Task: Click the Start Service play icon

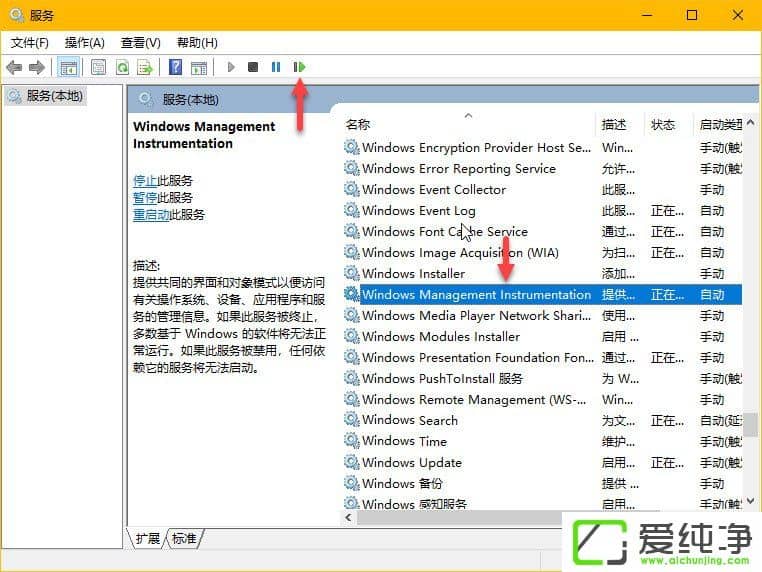Action: coord(231,67)
